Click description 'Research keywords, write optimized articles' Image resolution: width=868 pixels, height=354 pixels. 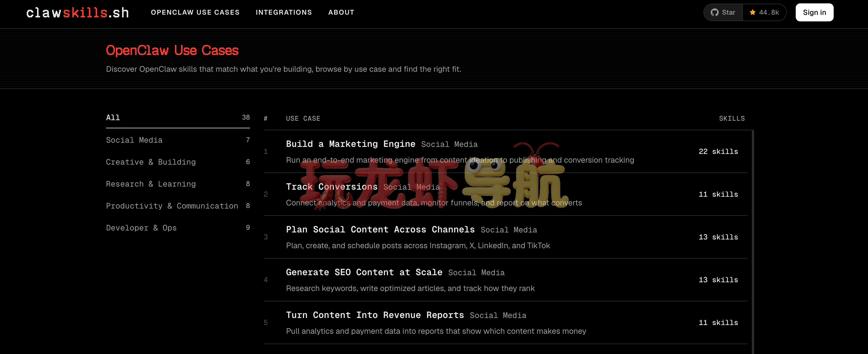pyautogui.click(x=410, y=288)
